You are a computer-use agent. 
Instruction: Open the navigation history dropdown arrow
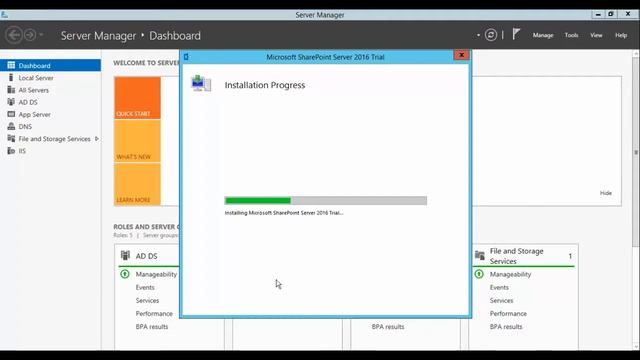tap(41, 35)
